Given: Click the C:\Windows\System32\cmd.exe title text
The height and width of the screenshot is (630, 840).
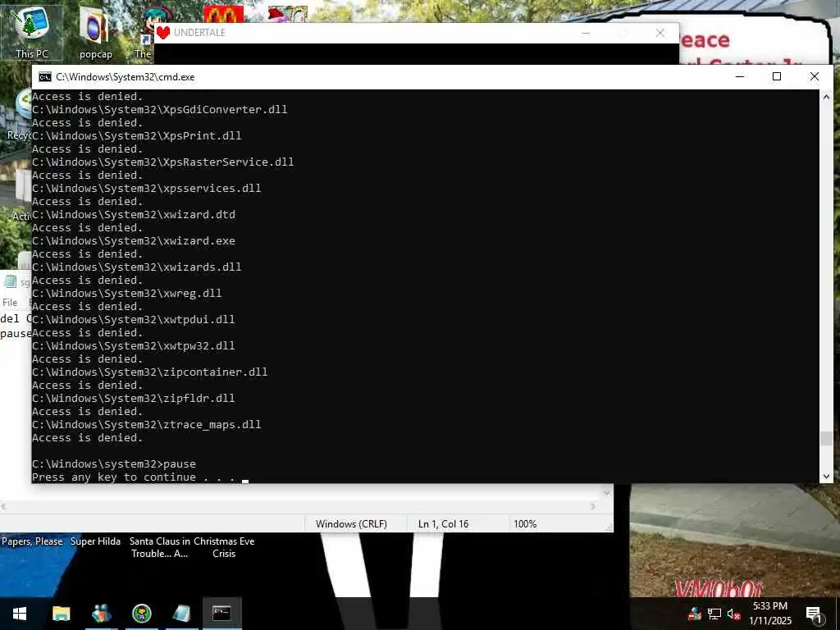Looking at the screenshot, I should [126, 77].
